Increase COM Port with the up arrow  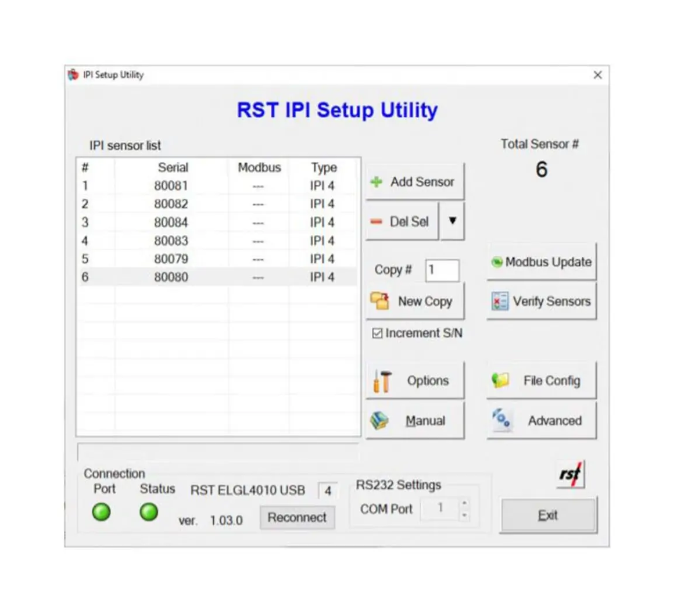coord(464,503)
